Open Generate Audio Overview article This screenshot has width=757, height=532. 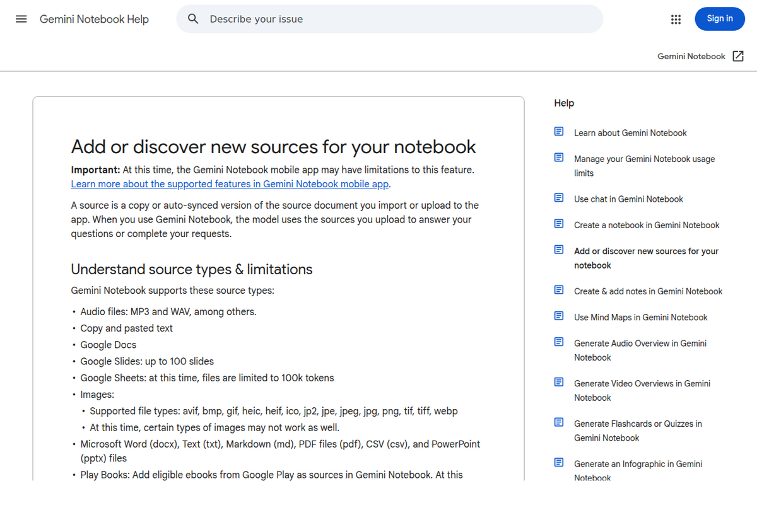pyautogui.click(x=640, y=350)
